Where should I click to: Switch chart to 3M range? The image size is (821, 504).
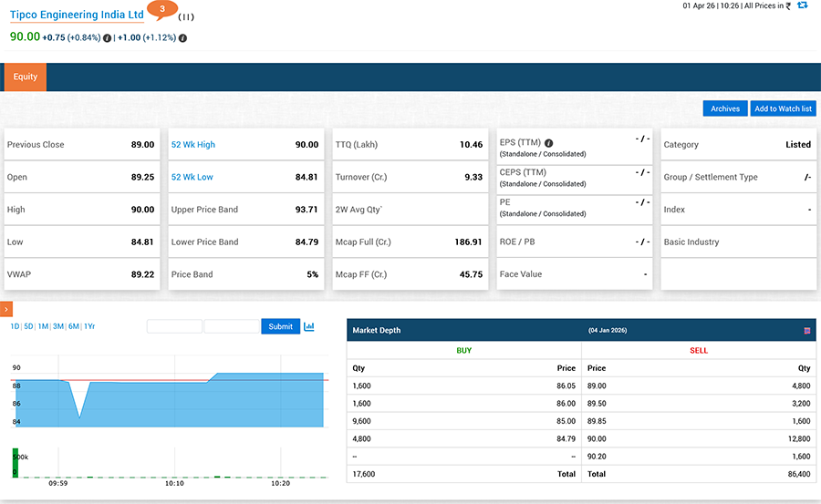tap(58, 326)
